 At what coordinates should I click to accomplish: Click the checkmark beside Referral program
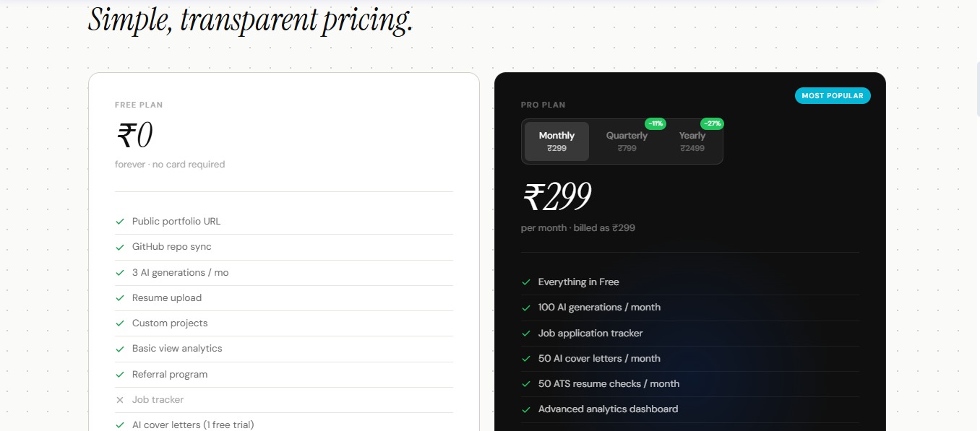120,375
